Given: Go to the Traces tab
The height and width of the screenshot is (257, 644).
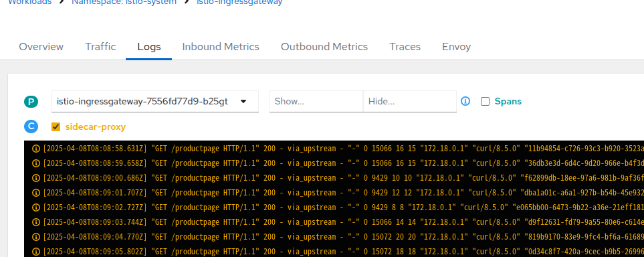Looking at the screenshot, I should 405,47.
